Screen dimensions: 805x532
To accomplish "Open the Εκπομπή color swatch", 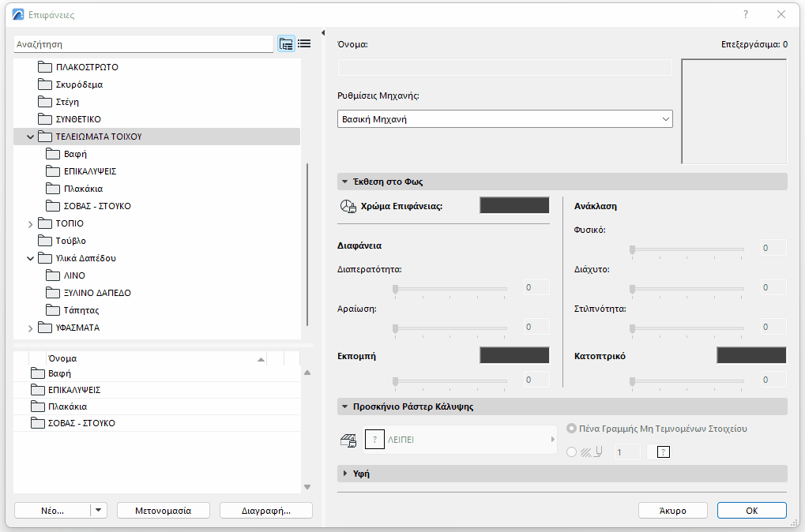I will [x=514, y=355].
